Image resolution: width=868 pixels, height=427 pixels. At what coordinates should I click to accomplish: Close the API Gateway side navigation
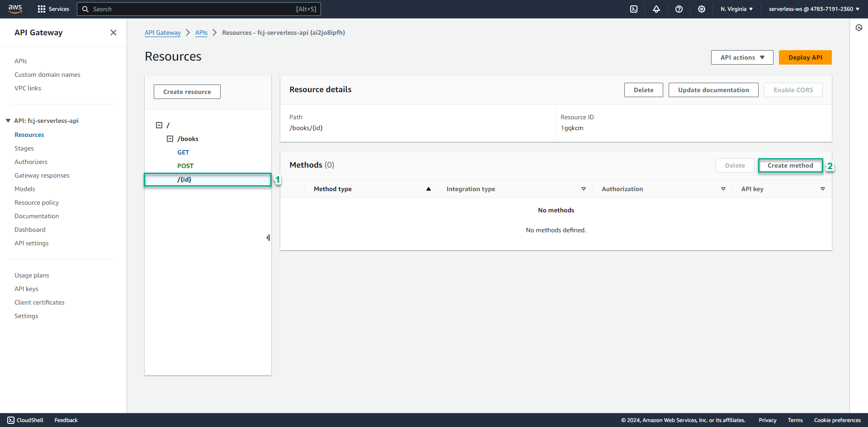(x=113, y=33)
